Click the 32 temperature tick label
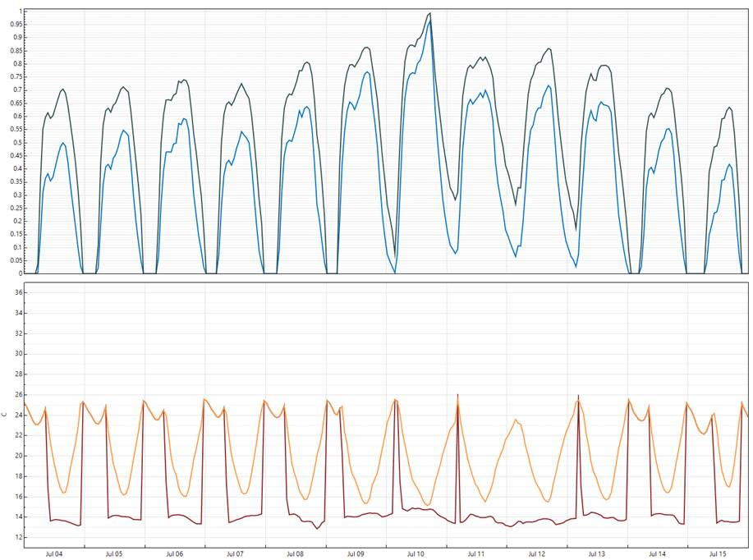The height and width of the screenshot is (560, 753). (x=19, y=333)
